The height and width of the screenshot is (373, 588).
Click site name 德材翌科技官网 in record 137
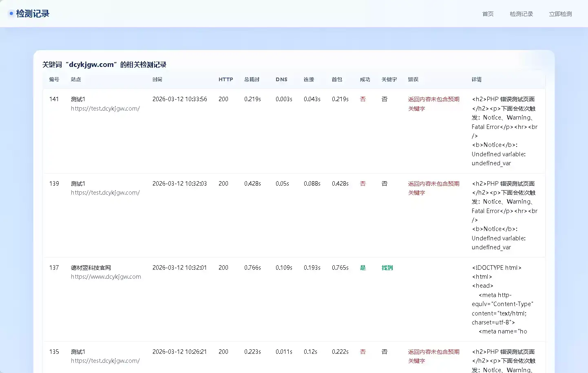point(91,267)
